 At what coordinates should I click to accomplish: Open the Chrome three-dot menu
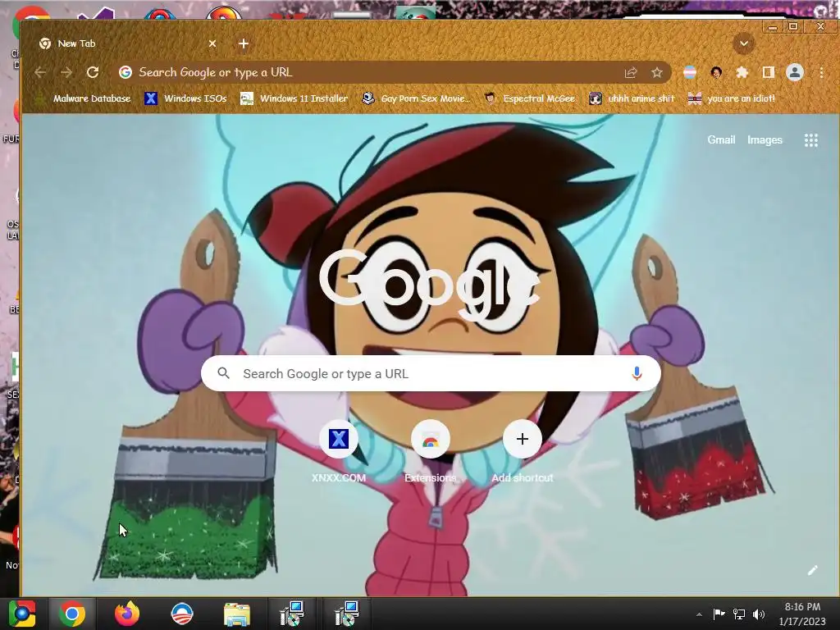821,72
